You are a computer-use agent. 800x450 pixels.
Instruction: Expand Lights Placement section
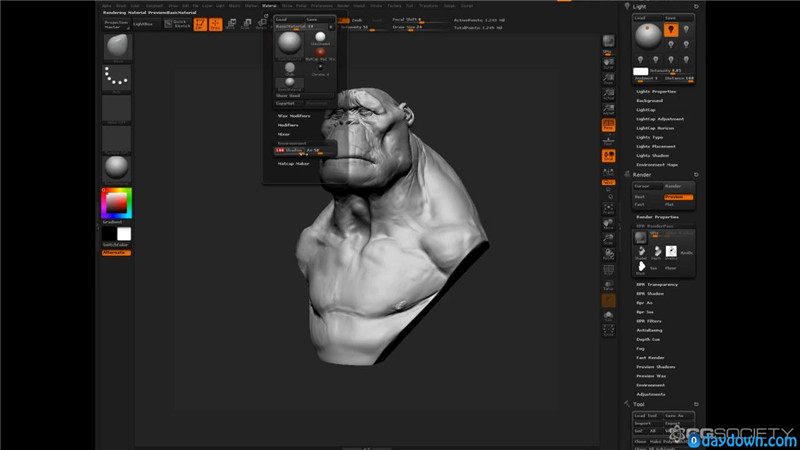pos(656,147)
